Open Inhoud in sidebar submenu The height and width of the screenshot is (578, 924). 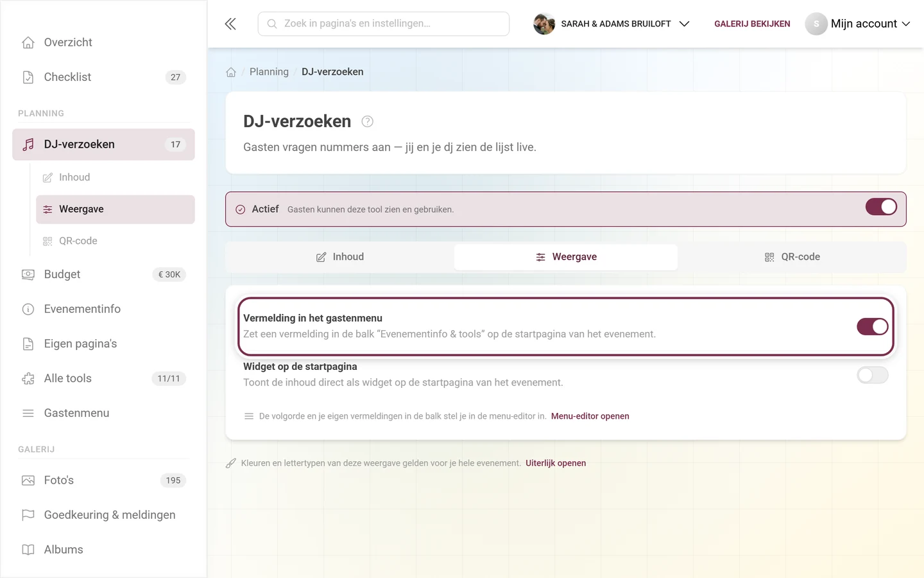116,177
